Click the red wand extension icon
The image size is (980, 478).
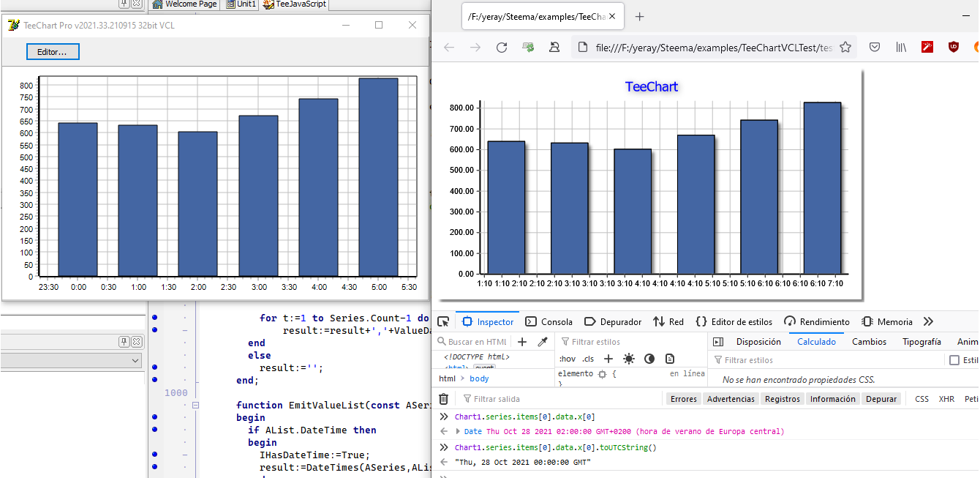tap(927, 47)
